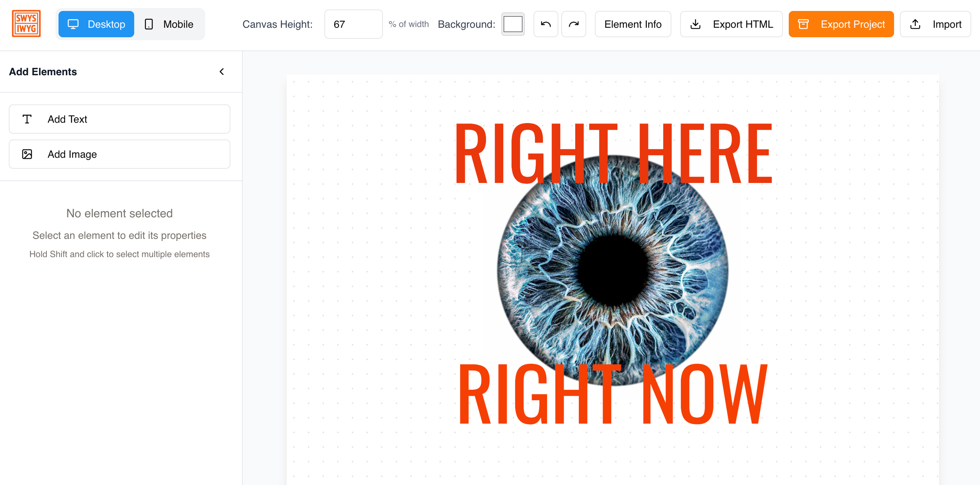This screenshot has height=485, width=980.
Task: Click the text T icon on Add Text
Action: tap(27, 119)
